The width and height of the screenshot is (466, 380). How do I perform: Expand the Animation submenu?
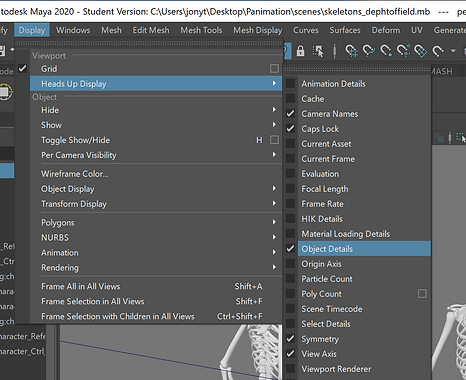coord(156,252)
